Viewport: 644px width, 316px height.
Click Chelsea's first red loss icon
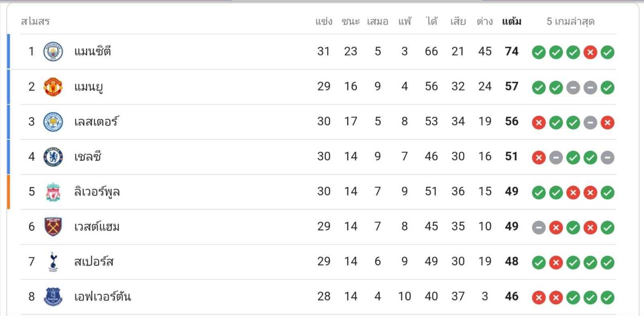click(539, 157)
